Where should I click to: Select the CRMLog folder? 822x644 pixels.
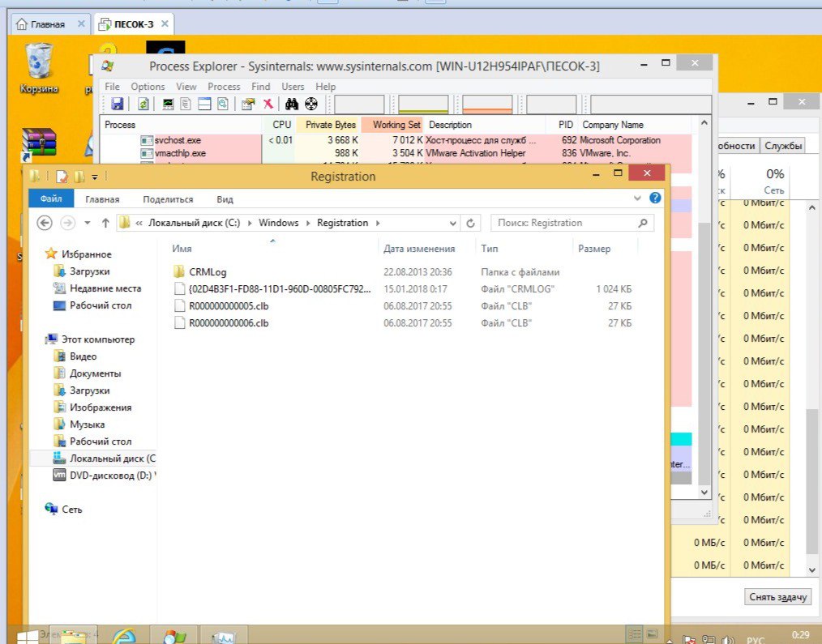[x=208, y=272]
